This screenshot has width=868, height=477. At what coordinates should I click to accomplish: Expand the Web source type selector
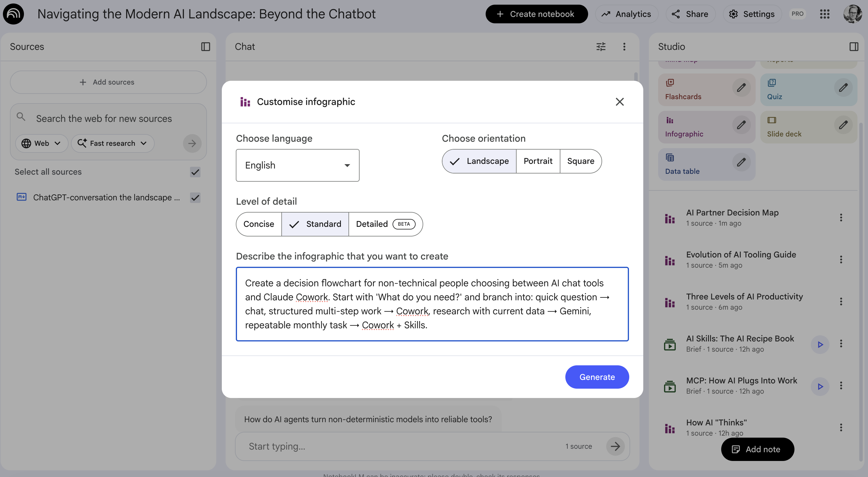[x=41, y=143]
